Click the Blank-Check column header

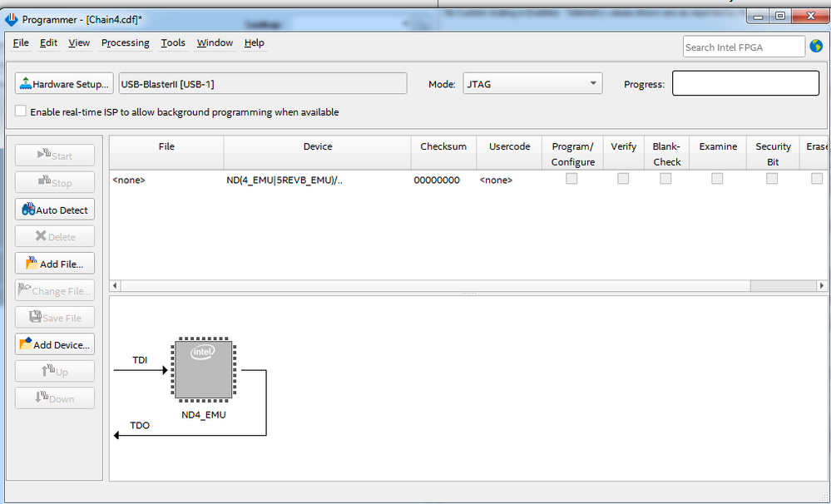[x=666, y=153]
